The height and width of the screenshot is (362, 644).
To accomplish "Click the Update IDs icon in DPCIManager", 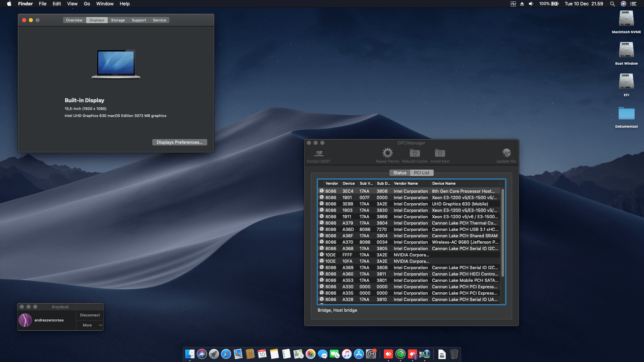I will (x=506, y=153).
